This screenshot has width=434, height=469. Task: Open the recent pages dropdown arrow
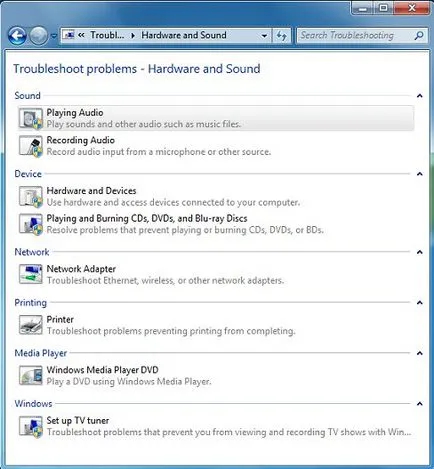tap(54, 36)
